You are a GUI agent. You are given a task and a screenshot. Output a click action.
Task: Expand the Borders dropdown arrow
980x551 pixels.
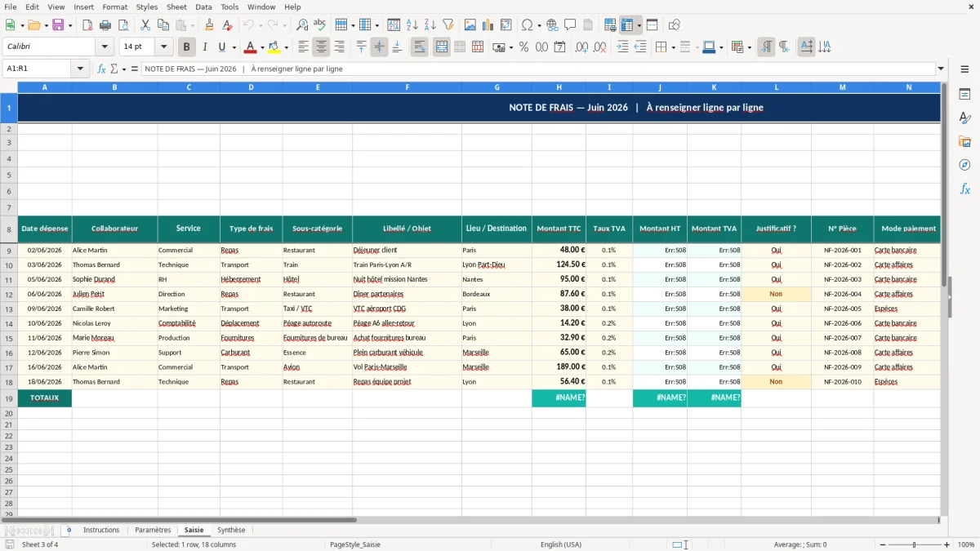click(x=675, y=47)
